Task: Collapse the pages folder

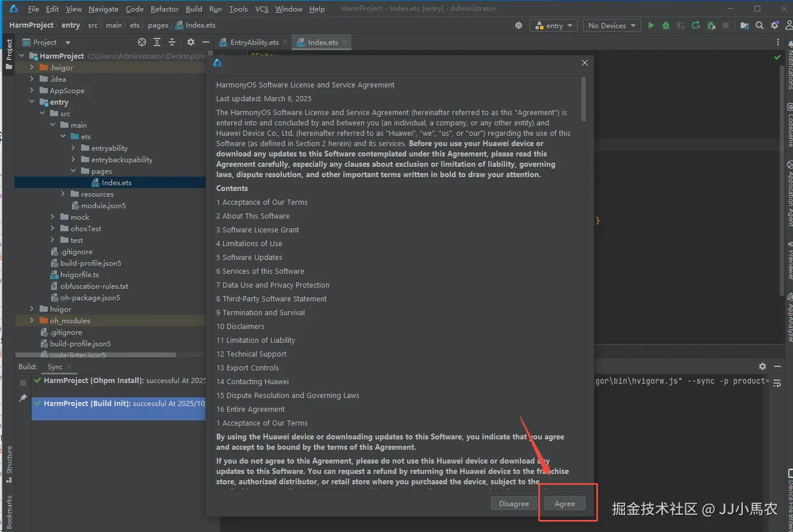Action: click(x=73, y=171)
